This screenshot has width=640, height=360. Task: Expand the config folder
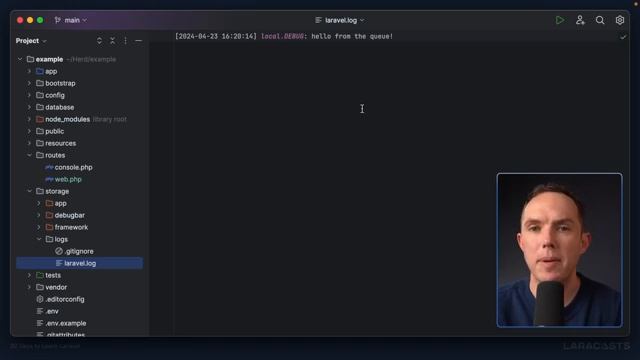click(x=29, y=95)
